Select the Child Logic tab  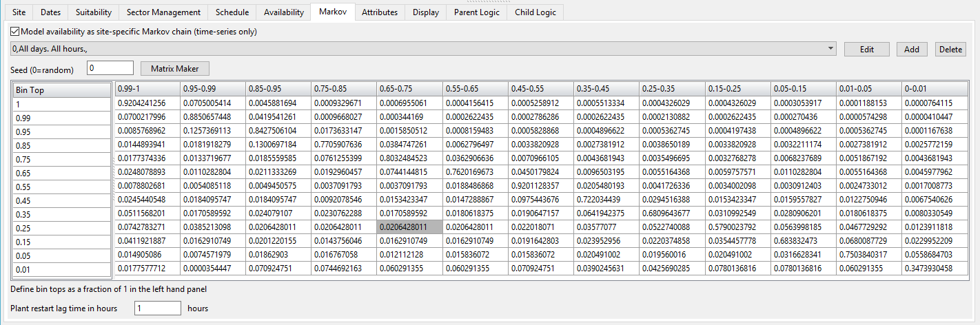coord(535,12)
